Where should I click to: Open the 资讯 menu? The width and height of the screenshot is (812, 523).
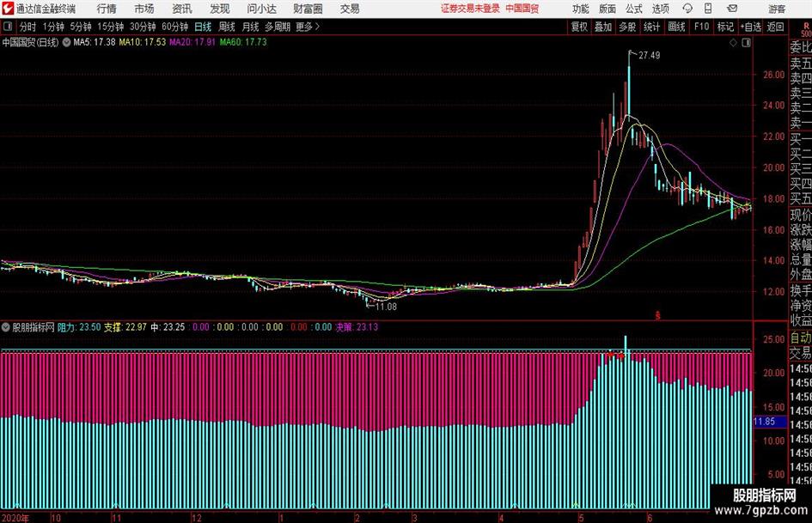coord(182,9)
